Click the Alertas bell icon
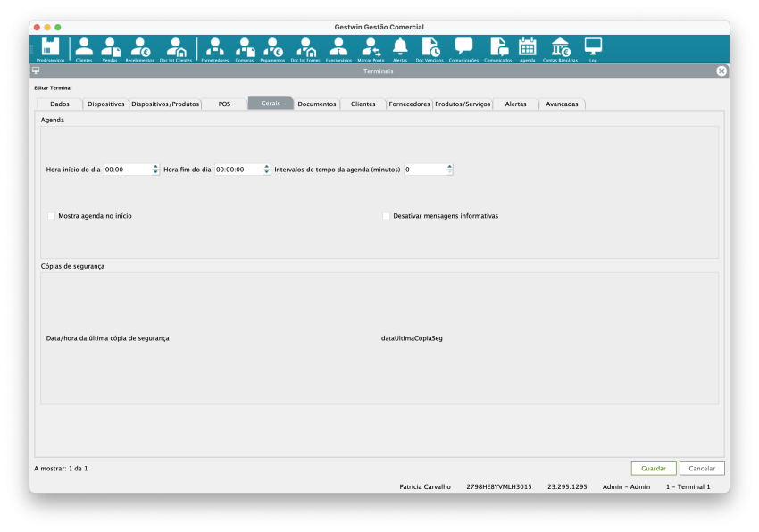 point(400,48)
